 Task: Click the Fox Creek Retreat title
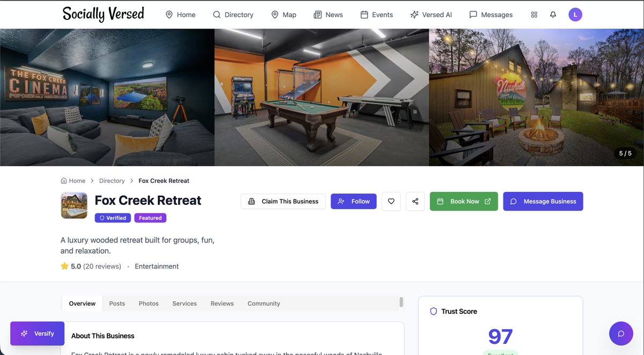tap(148, 200)
